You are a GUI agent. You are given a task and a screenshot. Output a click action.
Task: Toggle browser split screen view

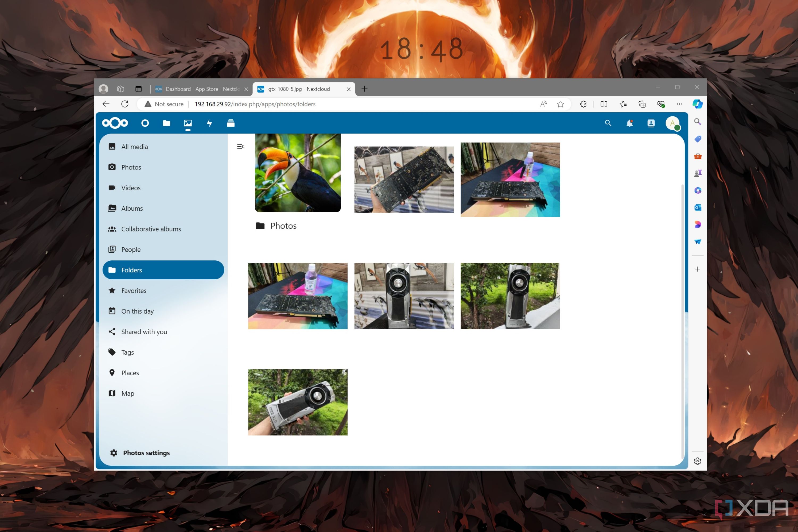[604, 104]
